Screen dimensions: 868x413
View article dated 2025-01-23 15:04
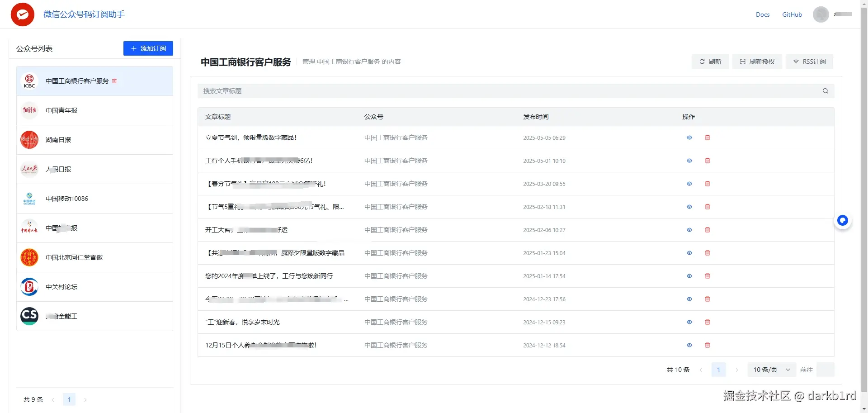coord(689,253)
